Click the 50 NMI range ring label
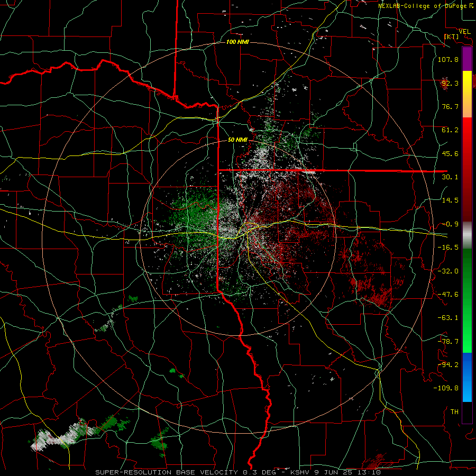This screenshot has width=476, height=476. click(x=237, y=140)
